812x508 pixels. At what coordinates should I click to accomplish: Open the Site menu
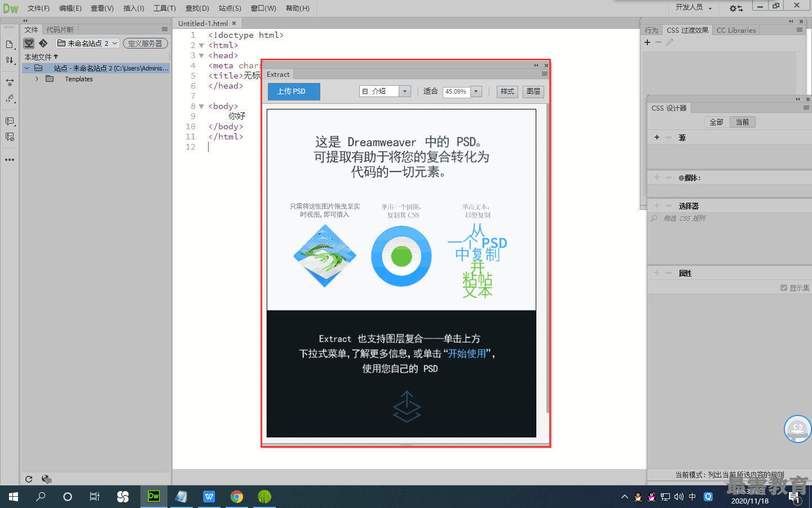click(230, 8)
